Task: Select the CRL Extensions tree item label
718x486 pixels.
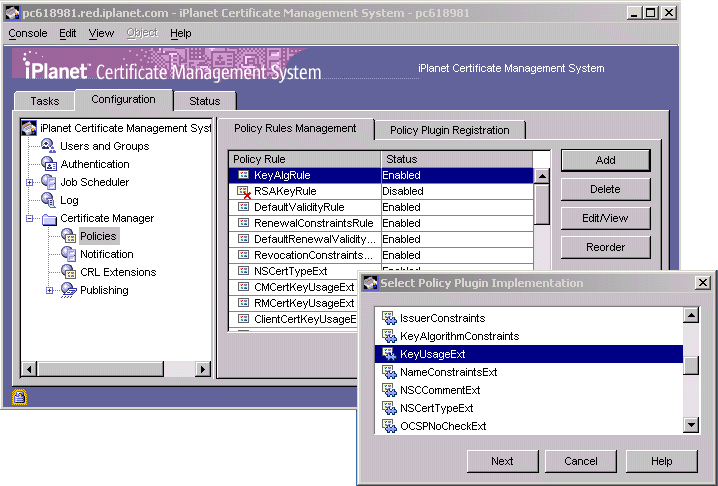Action: click(118, 272)
